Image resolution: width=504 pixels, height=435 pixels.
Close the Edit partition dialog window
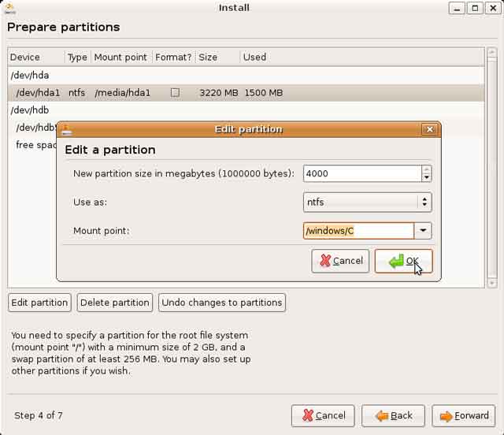[429, 129]
